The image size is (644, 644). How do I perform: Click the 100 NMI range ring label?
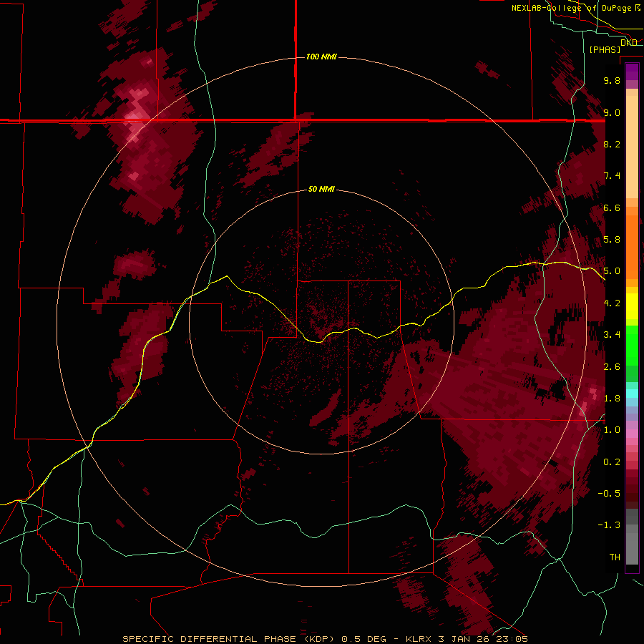(x=321, y=57)
